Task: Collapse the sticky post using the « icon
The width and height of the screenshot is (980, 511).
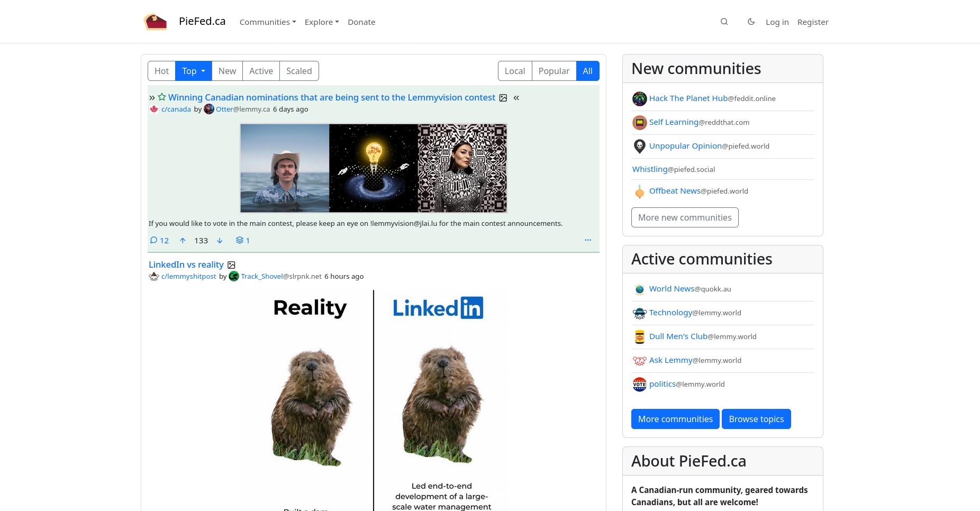Action: (x=516, y=98)
